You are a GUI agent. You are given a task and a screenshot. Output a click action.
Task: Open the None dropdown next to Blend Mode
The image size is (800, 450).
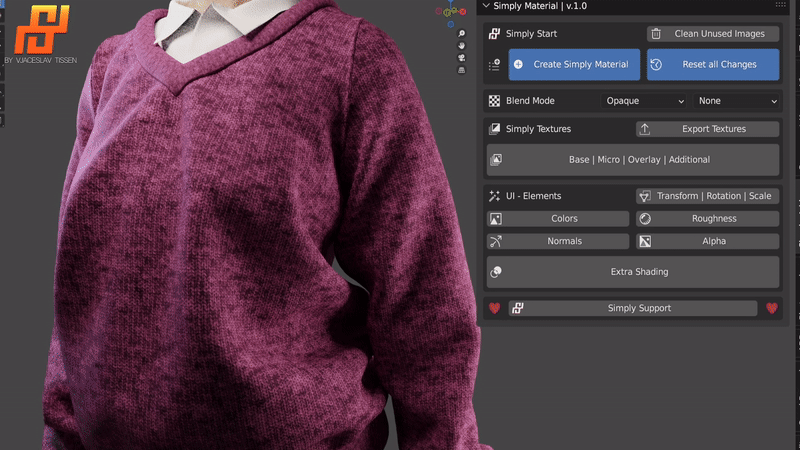pos(737,101)
